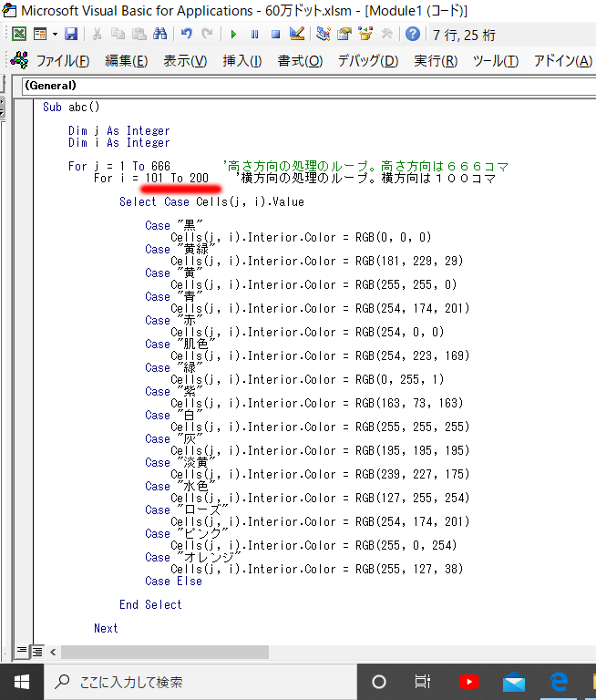
Task: Launch YouTube from the taskbar
Action: point(468,682)
